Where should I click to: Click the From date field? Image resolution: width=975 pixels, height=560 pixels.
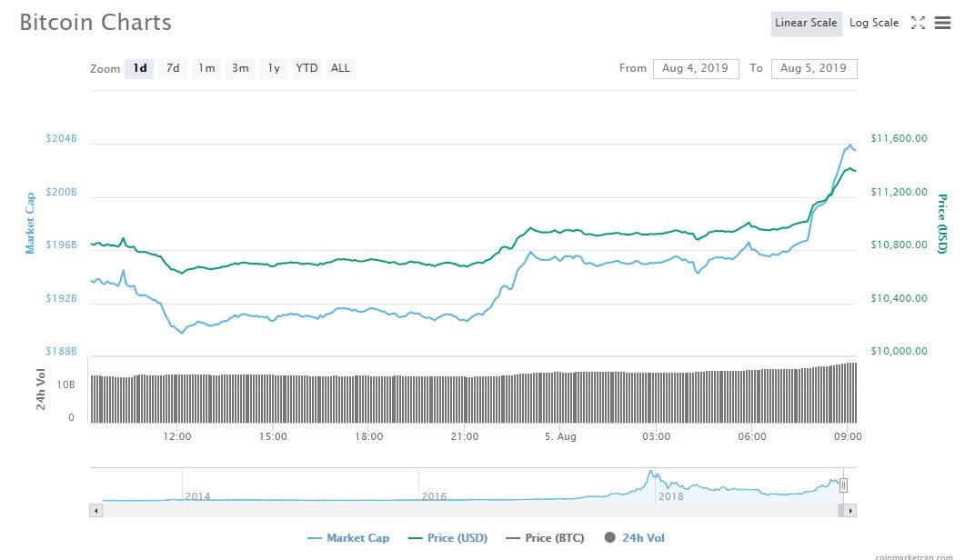pos(696,68)
